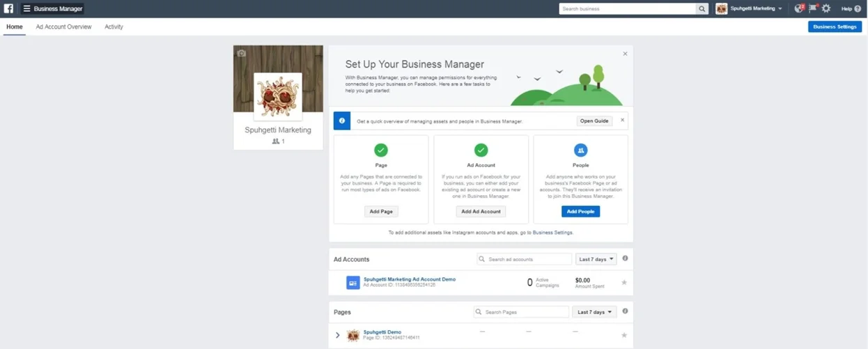Click the Ad Accounts info icon
The width and height of the screenshot is (868, 349).
(x=625, y=258)
